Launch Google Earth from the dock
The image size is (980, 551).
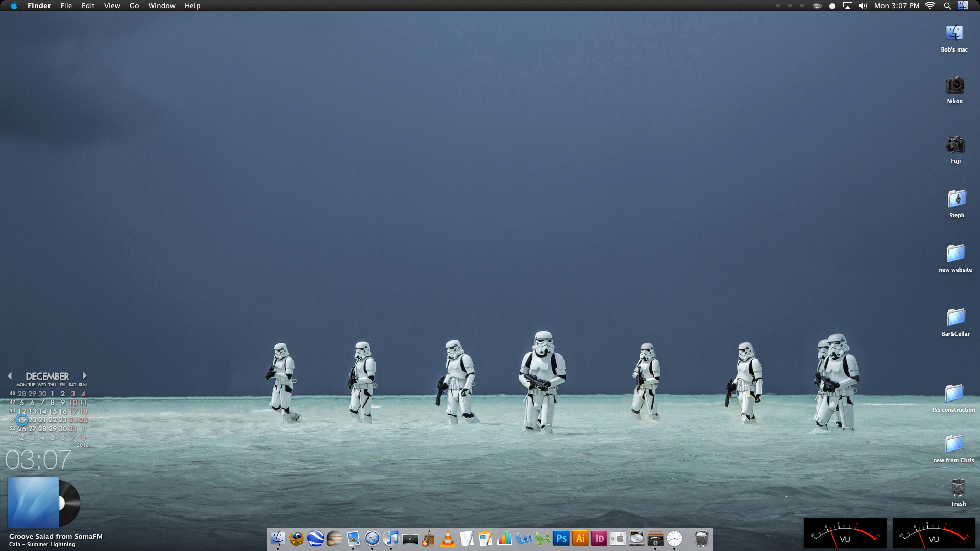tap(315, 538)
